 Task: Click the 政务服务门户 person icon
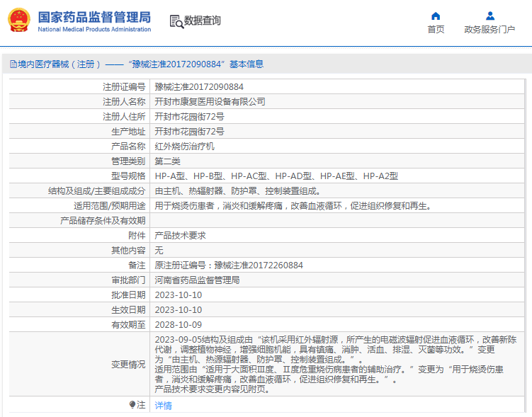tap(490, 16)
